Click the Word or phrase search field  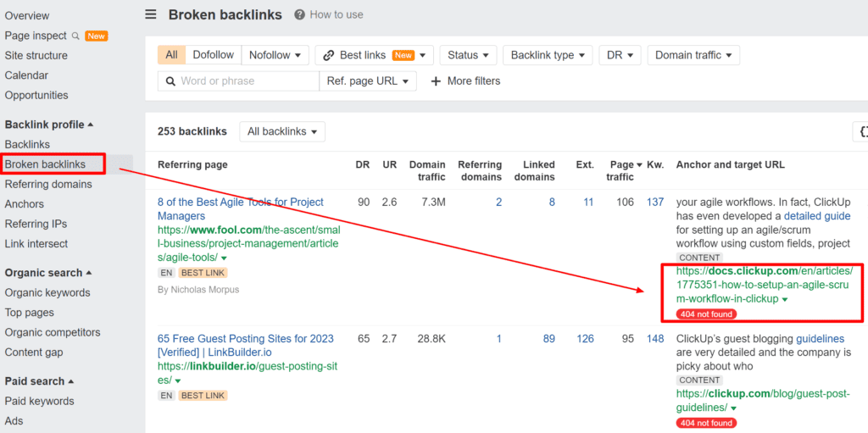(246, 81)
